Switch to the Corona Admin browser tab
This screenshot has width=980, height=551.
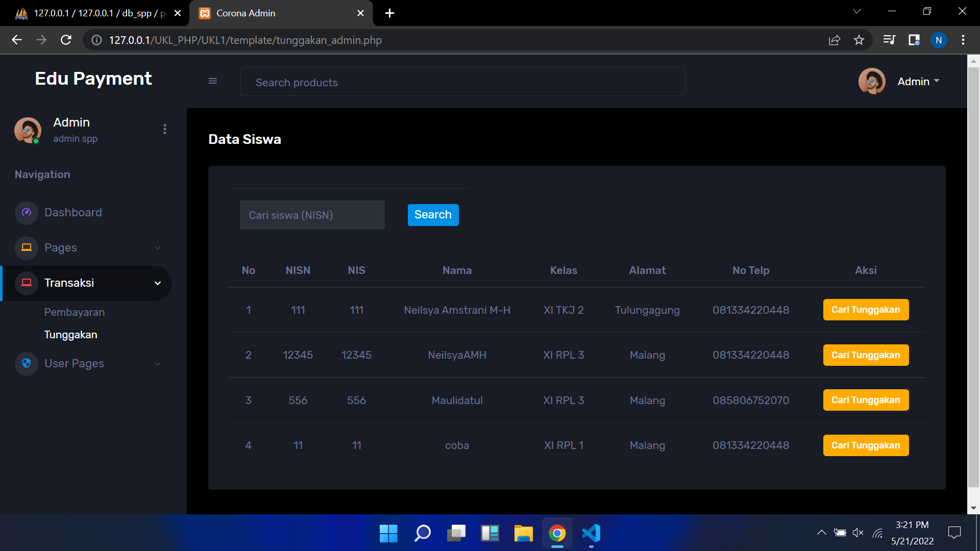pyautogui.click(x=245, y=13)
